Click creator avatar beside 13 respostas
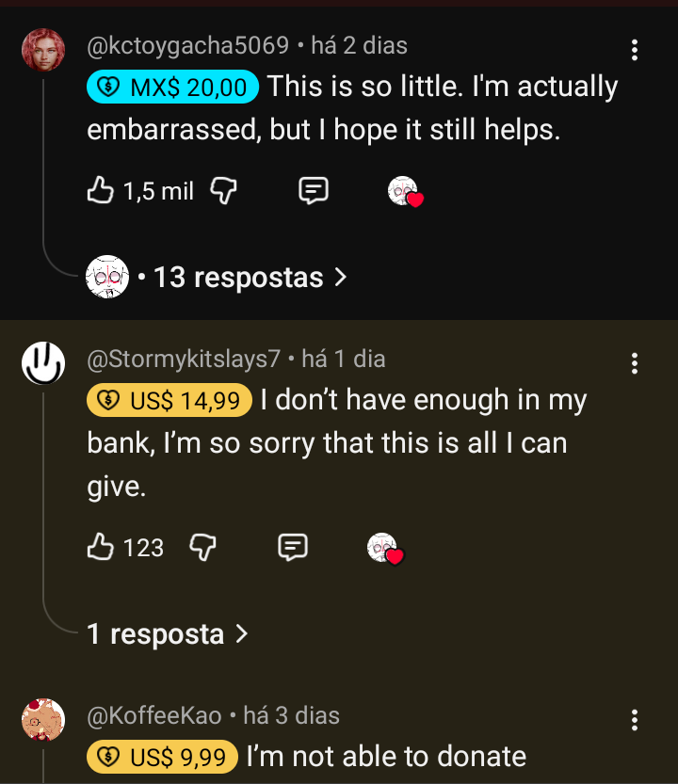 click(106, 277)
